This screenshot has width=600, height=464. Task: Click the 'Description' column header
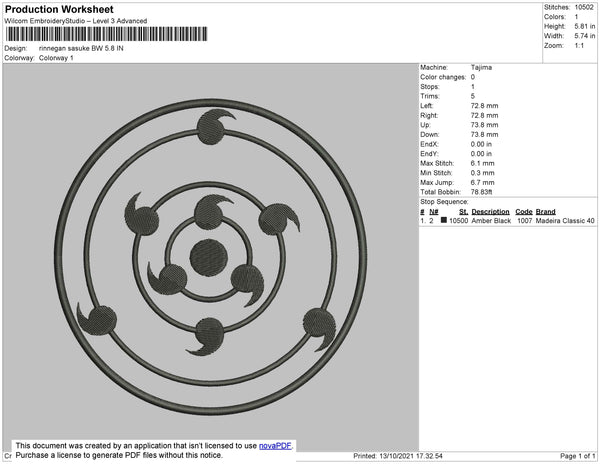coord(490,212)
